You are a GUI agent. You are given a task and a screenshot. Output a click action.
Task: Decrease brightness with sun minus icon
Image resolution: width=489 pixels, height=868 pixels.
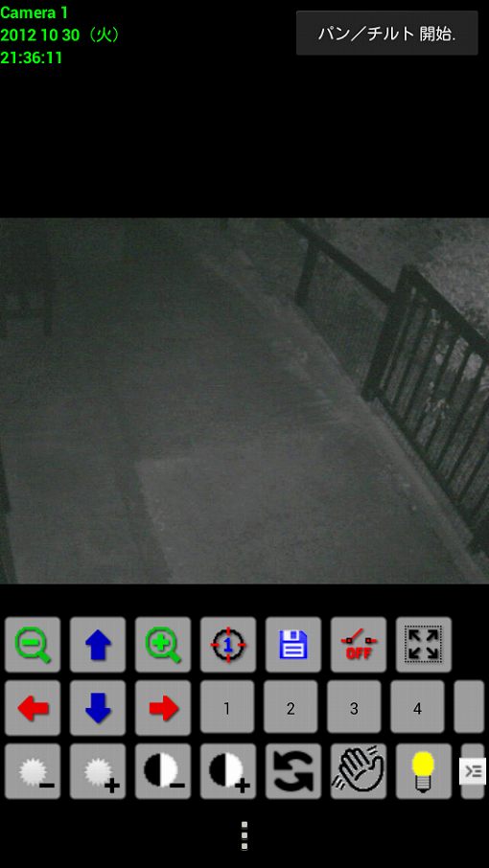(x=33, y=771)
